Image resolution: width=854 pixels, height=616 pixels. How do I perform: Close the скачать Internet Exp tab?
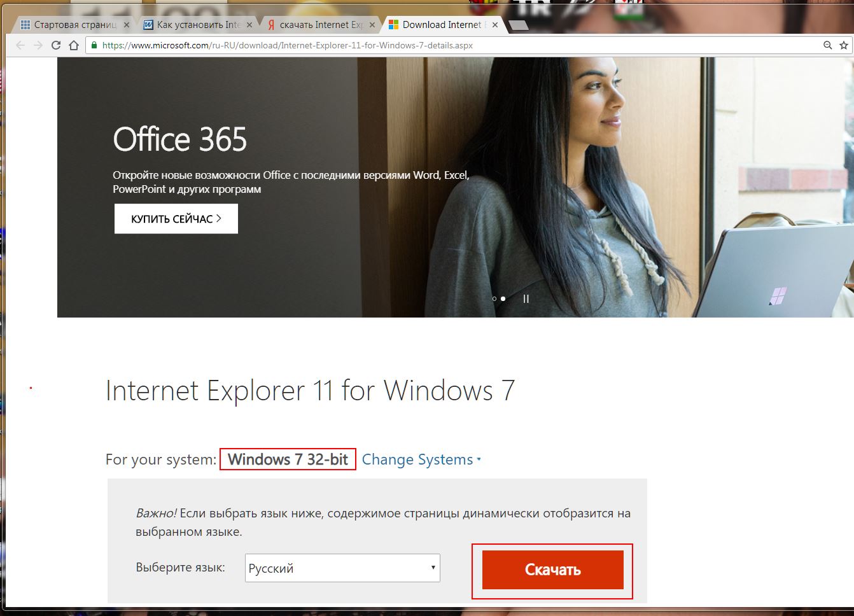tap(372, 25)
